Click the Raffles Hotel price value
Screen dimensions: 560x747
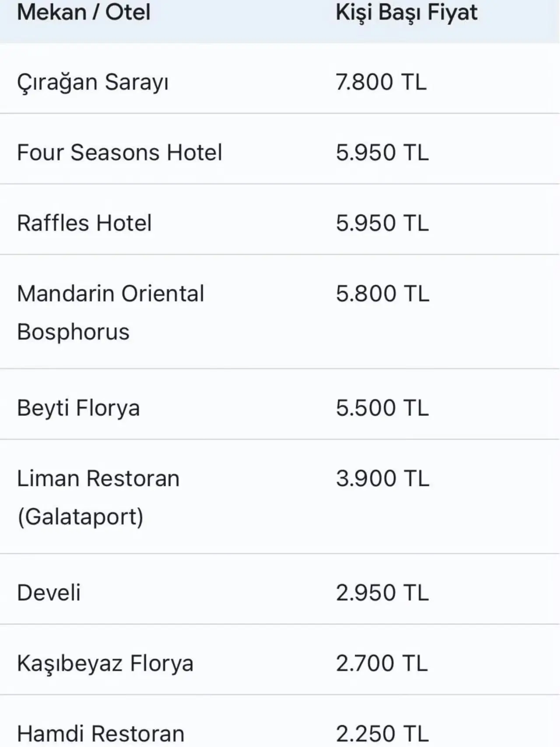[x=382, y=223]
